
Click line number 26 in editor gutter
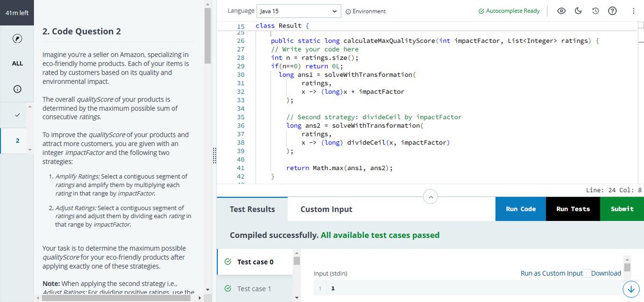(240, 41)
